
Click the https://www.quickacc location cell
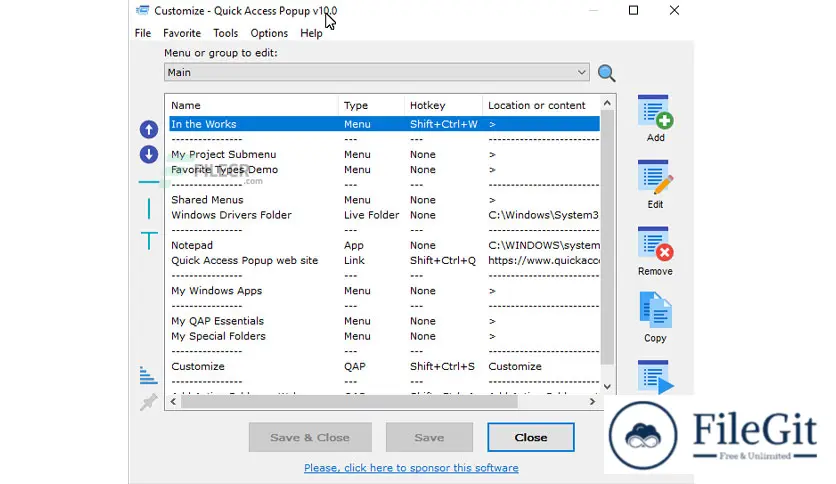tap(543, 261)
